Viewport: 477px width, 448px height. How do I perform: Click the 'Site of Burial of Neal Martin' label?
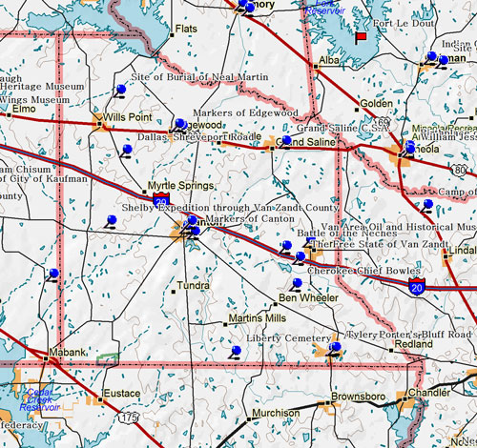click(199, 77)
